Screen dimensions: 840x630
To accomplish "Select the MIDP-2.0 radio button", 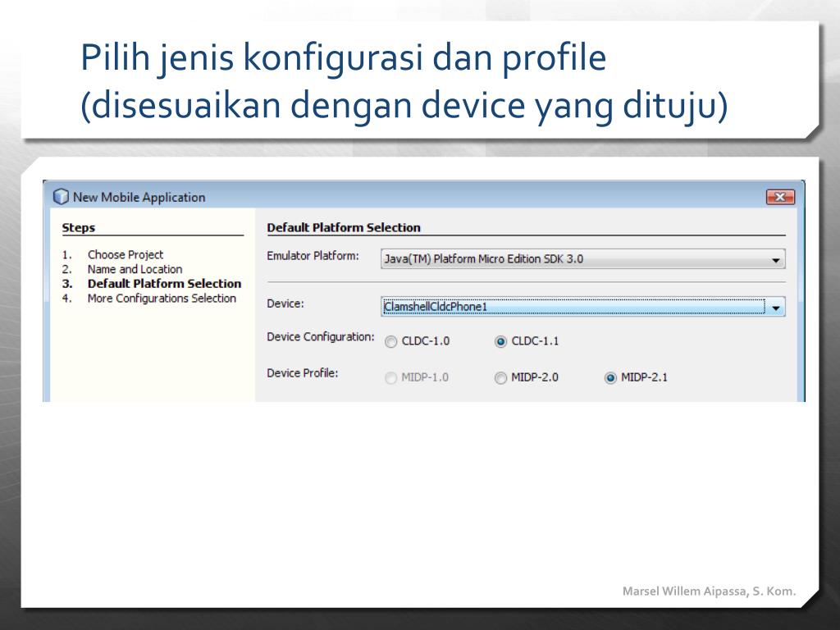I will point(501,377).
